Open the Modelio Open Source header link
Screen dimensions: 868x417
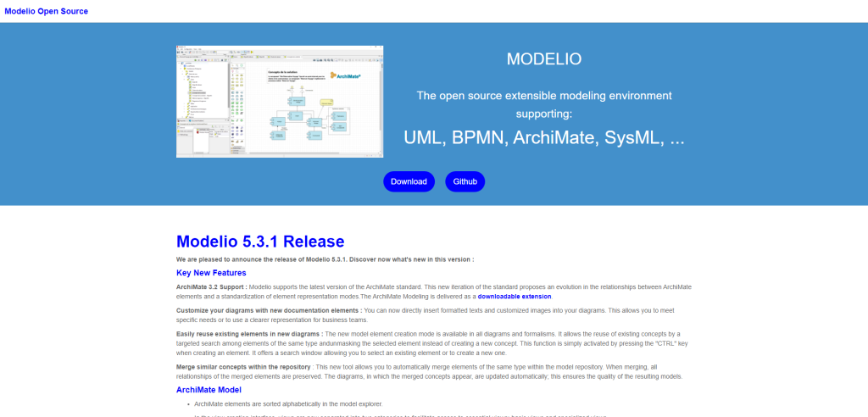(x=47, y=11)
